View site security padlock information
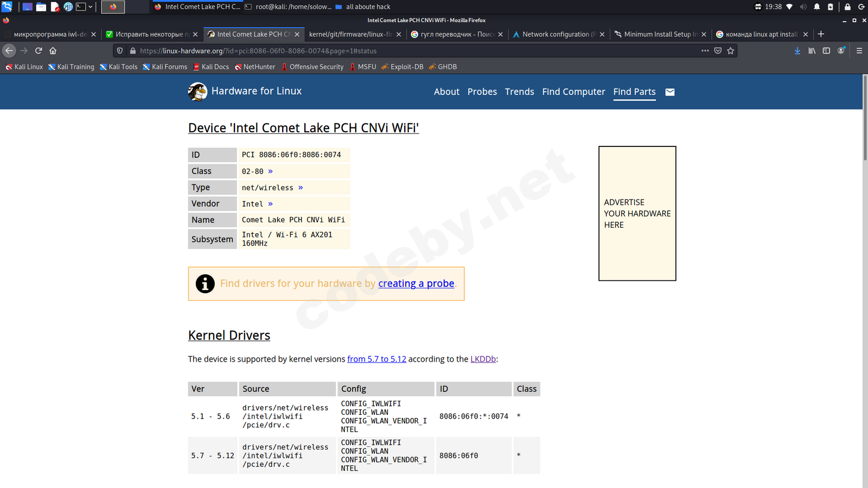The image size is (868, 488). pyautogui.click(x=132, y=50)
